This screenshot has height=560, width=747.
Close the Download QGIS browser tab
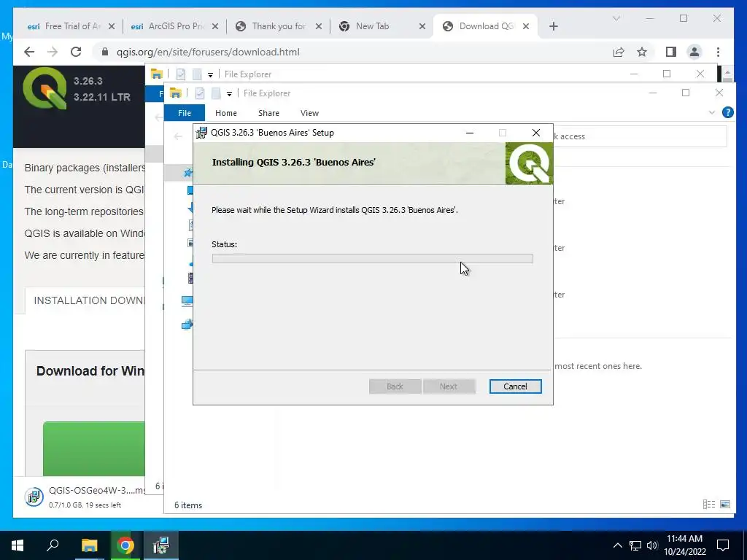(x=526, y=26)
